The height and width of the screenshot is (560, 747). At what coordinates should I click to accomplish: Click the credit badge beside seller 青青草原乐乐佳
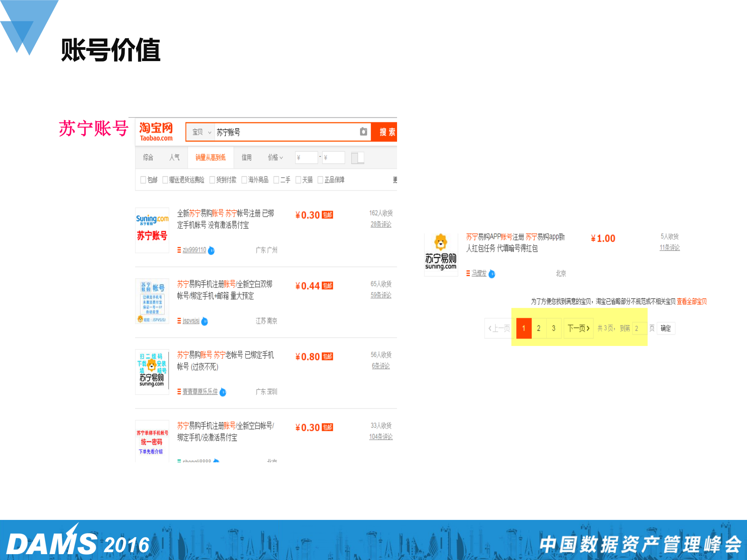223,392
